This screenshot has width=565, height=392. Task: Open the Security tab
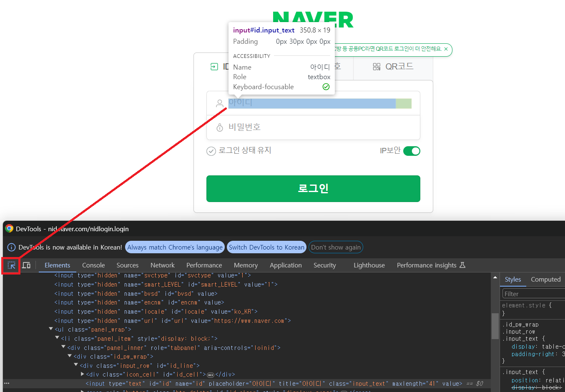tap(325, 265)
